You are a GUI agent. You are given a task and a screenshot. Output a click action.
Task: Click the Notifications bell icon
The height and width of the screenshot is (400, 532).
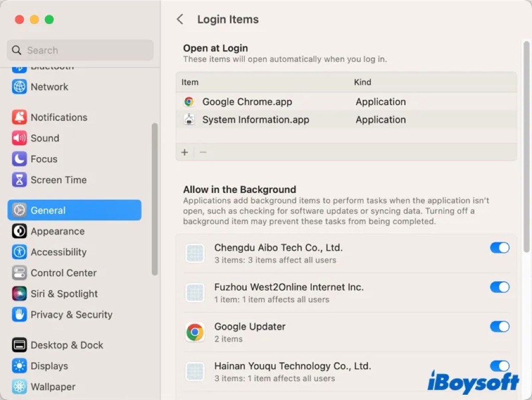tap(19, 117)
